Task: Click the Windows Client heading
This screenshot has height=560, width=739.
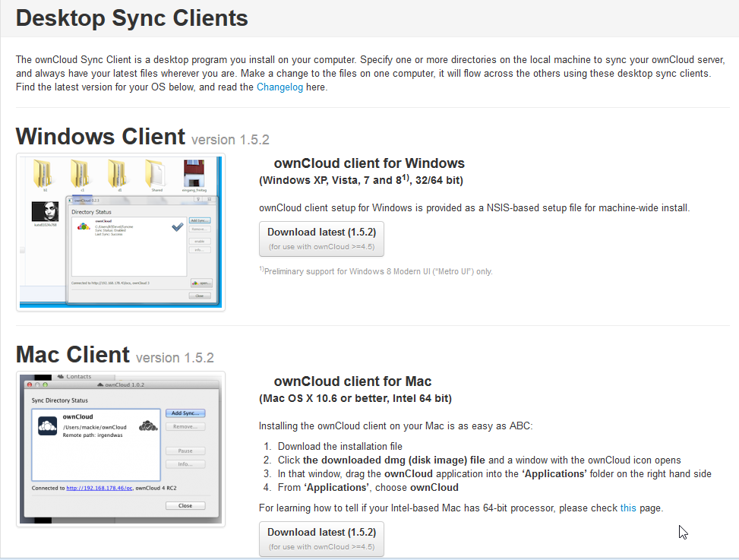Action: pos(100,137)
